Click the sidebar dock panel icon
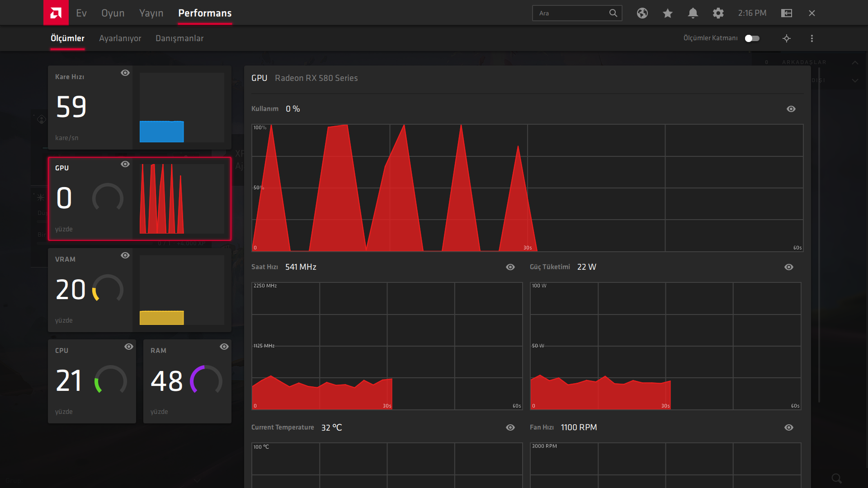 click(787, 13)
